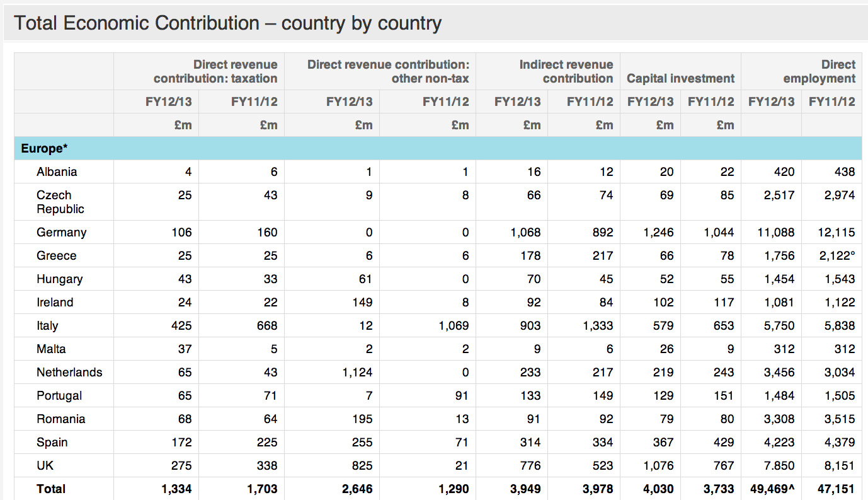
Task: Click Germany's 1,246 capital investment cell
Action: [x=658, y=233]
